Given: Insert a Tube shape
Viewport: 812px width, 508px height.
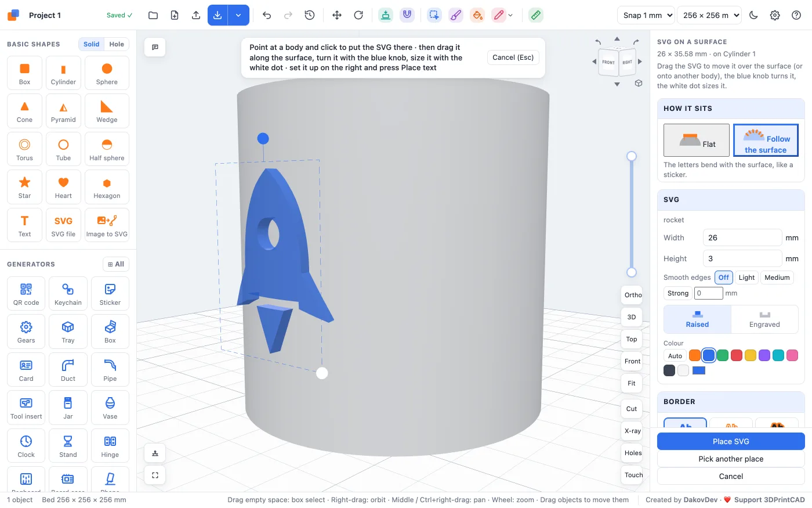Looking at the screenshot, I should [x=63, y=149].
